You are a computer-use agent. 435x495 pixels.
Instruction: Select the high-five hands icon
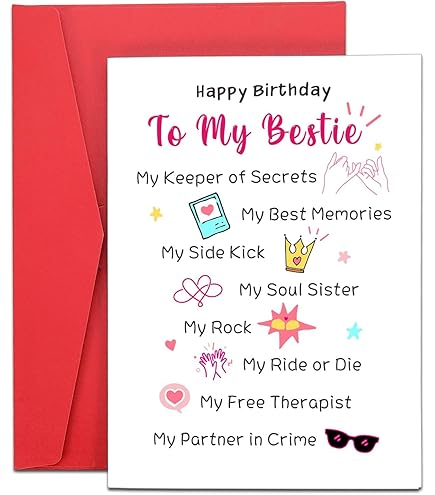[213, 362]
